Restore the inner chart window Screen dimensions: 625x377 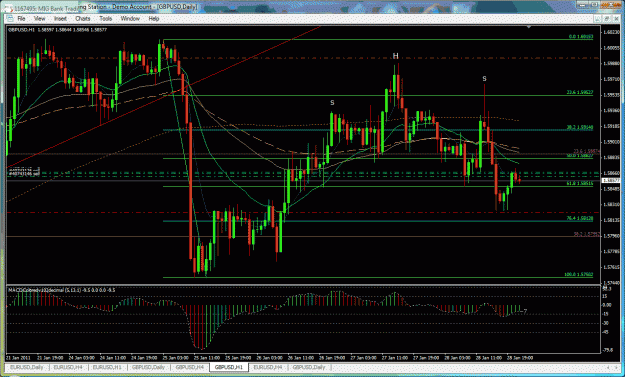tap(606, 19)
